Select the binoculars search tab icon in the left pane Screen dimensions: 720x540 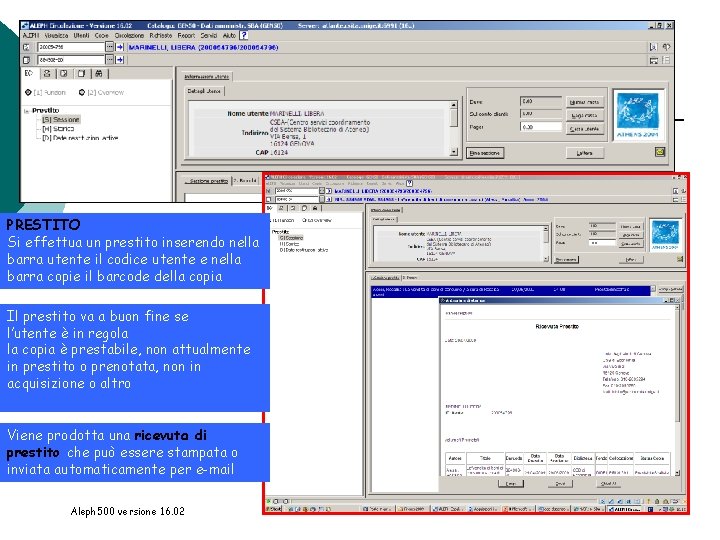[98, 73]
